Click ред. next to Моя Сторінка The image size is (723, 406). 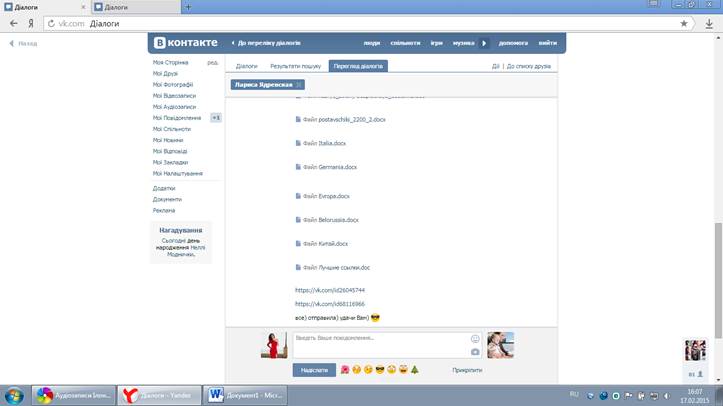pyautogui.click(x=213, y=62)
